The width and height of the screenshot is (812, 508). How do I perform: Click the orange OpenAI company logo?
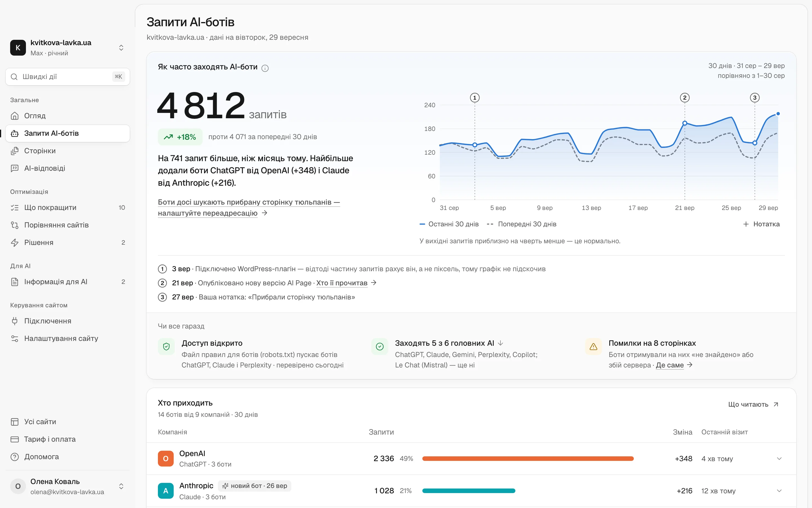click(x=166, y=459)
